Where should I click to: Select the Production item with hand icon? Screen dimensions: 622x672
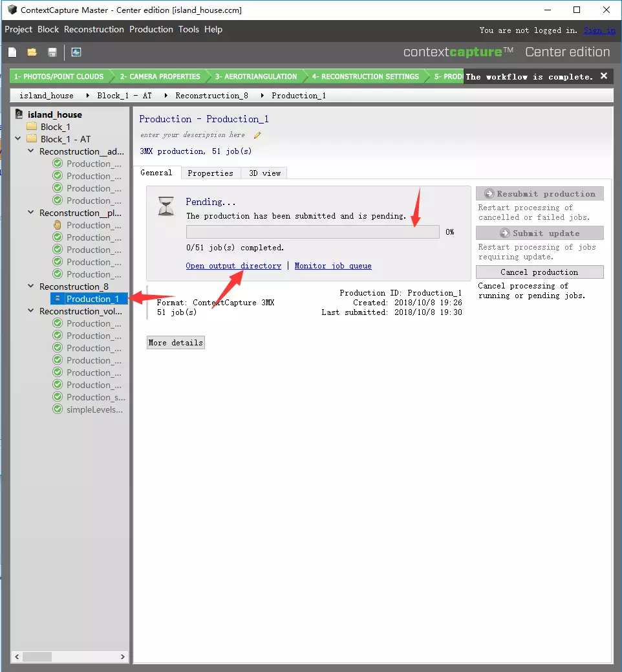[x=87, y=225]
